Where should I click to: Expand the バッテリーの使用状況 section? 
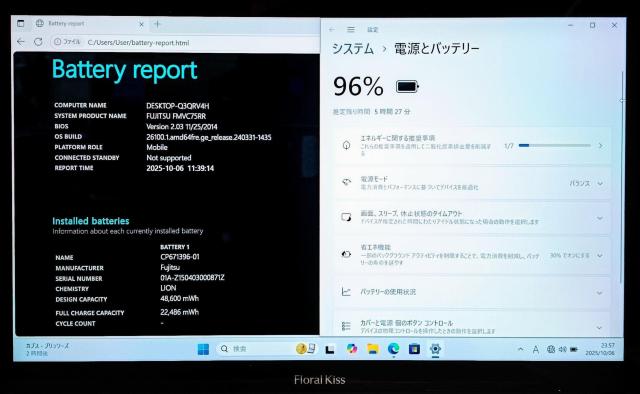(x=600, y=293)
